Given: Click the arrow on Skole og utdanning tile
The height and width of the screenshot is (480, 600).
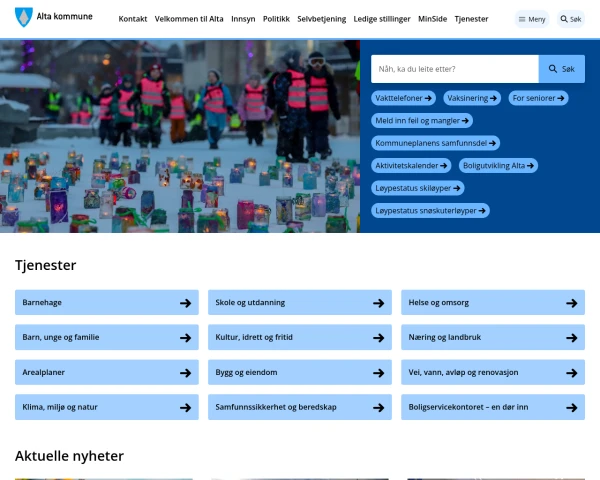Looking at the screenshot, I should pos(378,303).
